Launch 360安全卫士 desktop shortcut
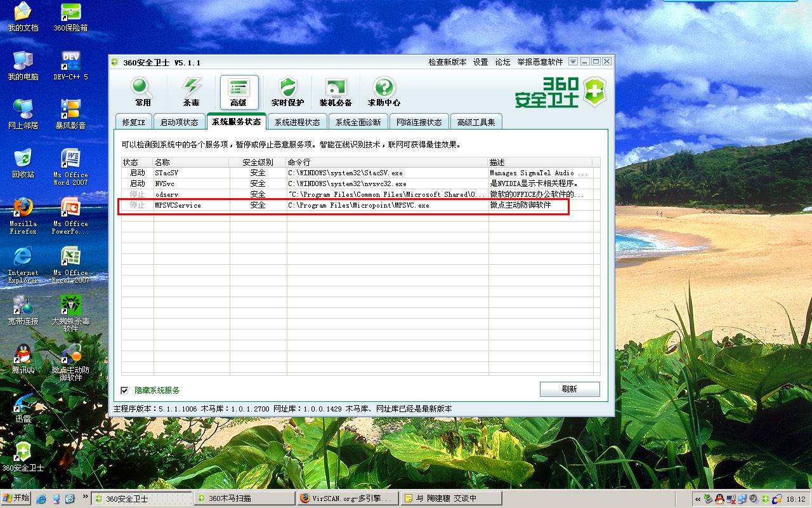The height and width of the screenshot is (508, 812). pyautogui.click(x=23, y=457)
